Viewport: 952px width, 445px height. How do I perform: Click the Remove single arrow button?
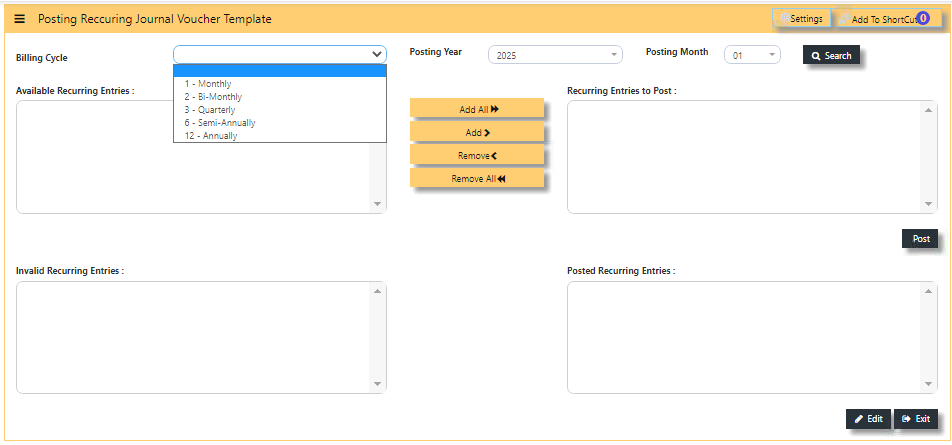477,155
